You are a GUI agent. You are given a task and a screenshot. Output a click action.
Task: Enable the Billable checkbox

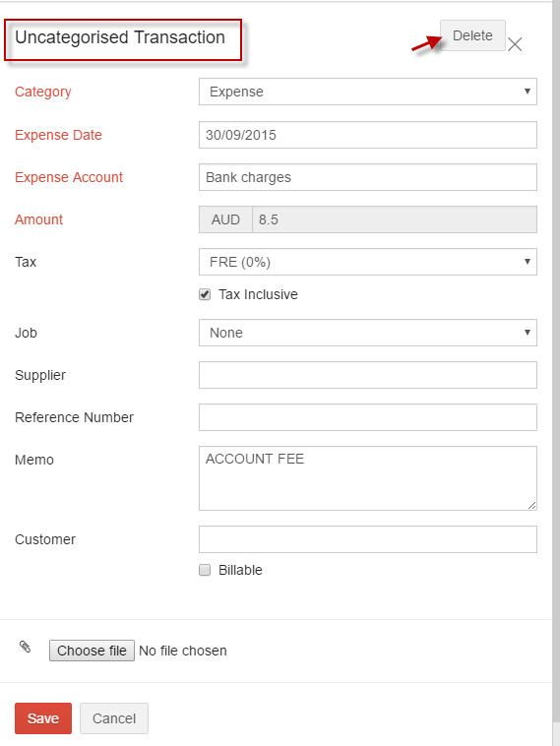[205, 570]
